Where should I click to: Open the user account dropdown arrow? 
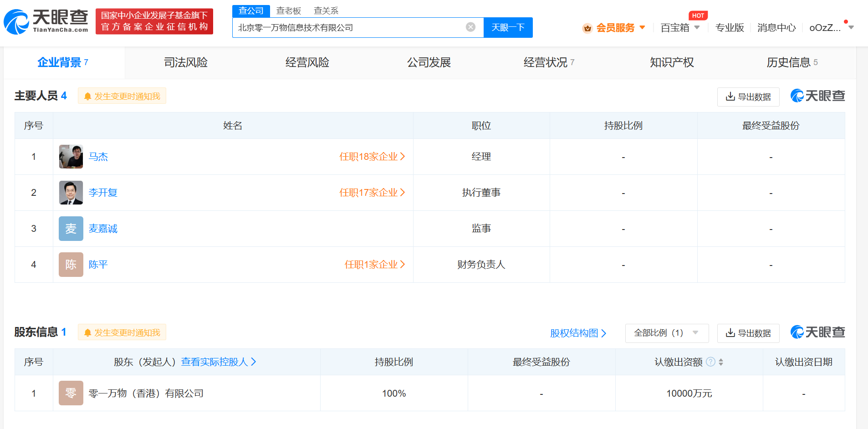tap(851, 27)
